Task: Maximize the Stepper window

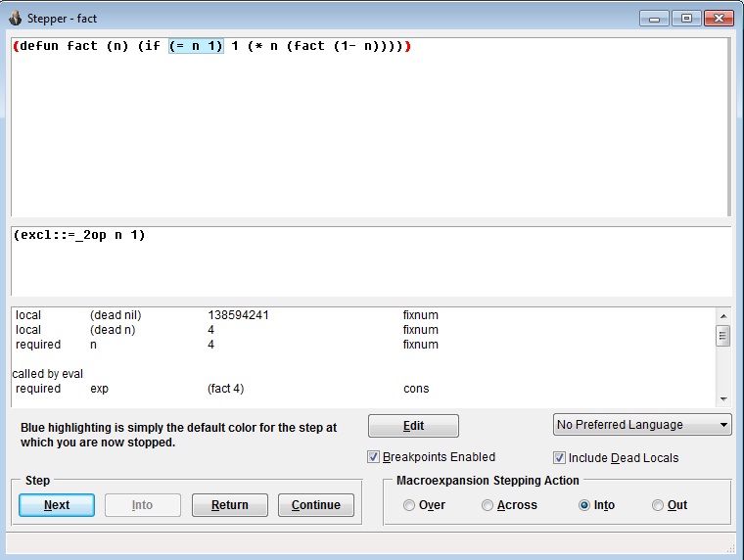Action: coord(686,18)
